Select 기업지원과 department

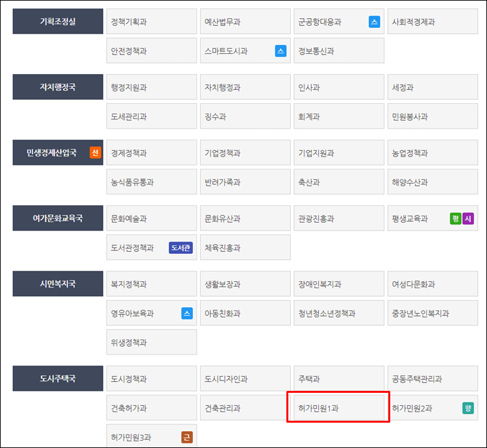339,153
